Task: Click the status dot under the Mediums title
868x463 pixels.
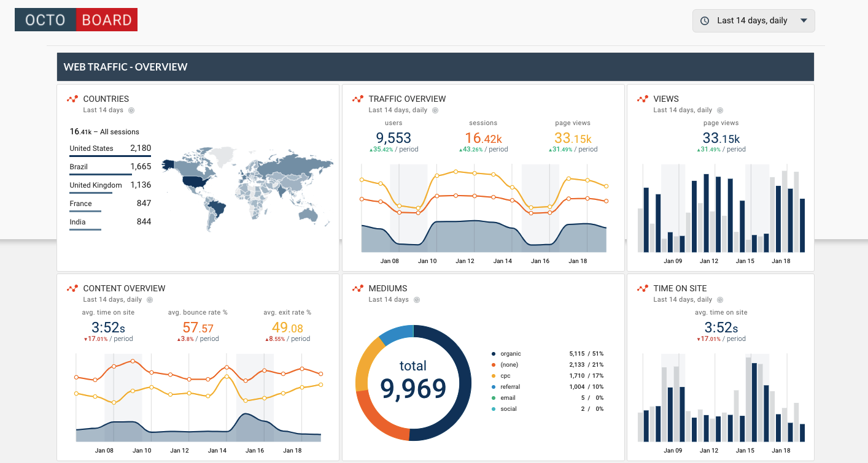Action: coord(417,300)
